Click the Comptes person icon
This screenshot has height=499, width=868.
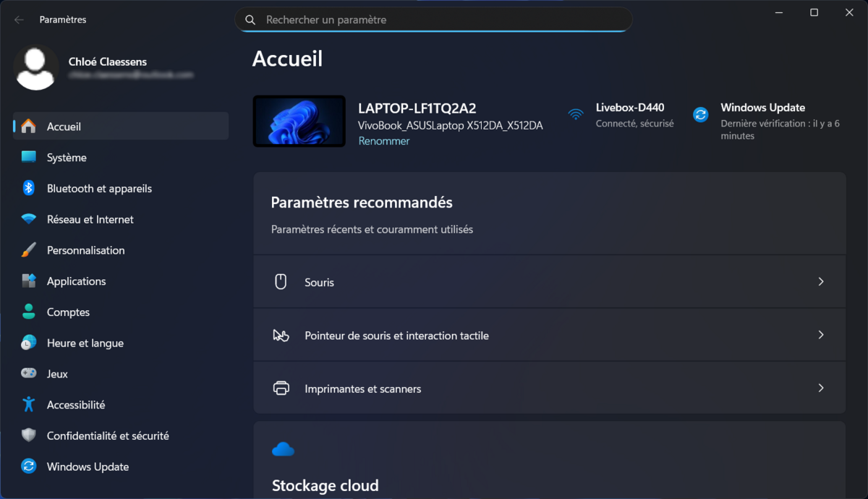28,312
